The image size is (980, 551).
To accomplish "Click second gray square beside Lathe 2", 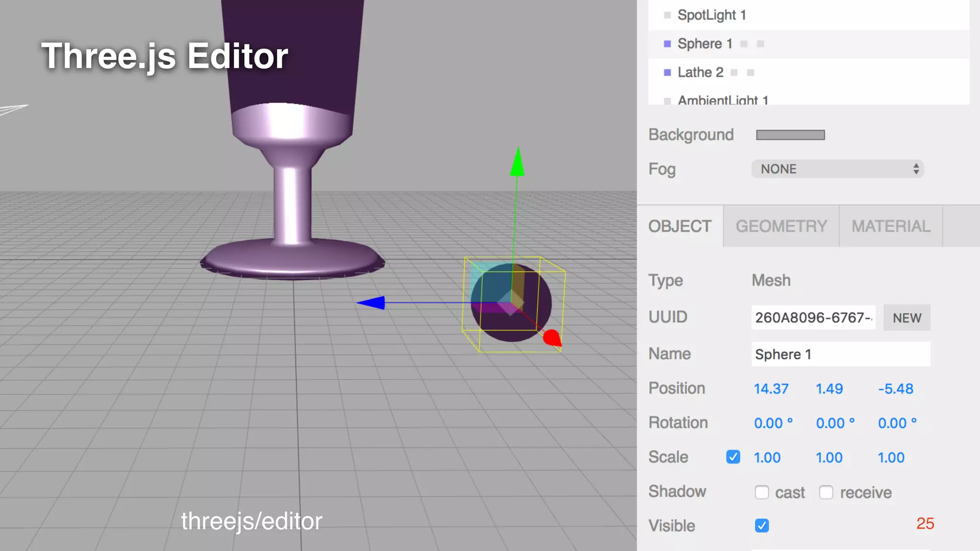I will tap(750, 73).
